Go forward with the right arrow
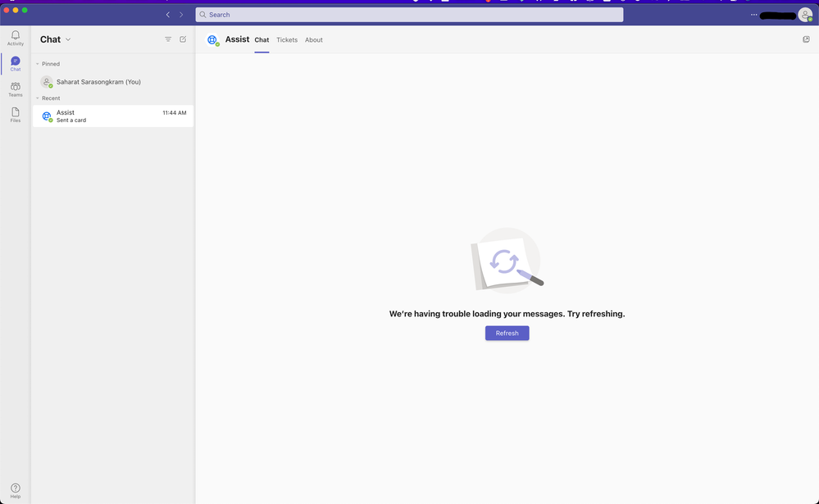The image size is (819, 504). pos(181,15)
